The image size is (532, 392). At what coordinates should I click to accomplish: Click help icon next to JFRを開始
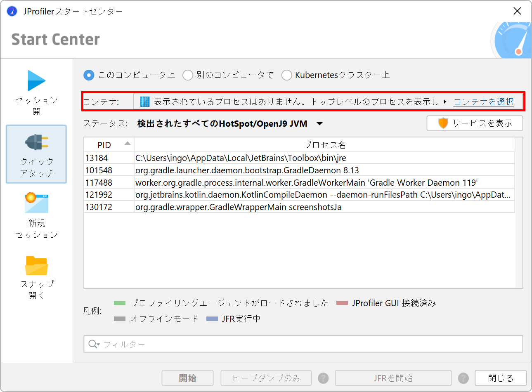coord(463,378)
